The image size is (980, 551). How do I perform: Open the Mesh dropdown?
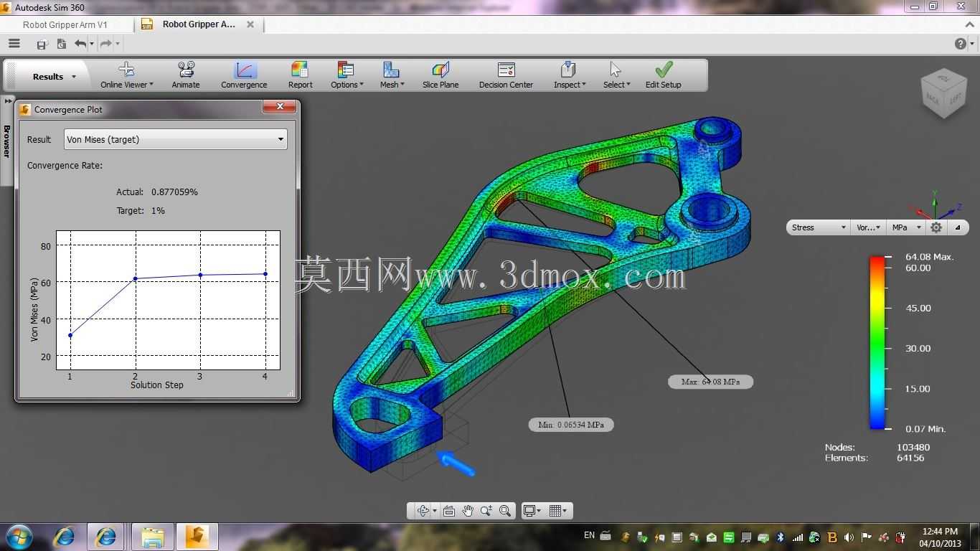point(392,75)
